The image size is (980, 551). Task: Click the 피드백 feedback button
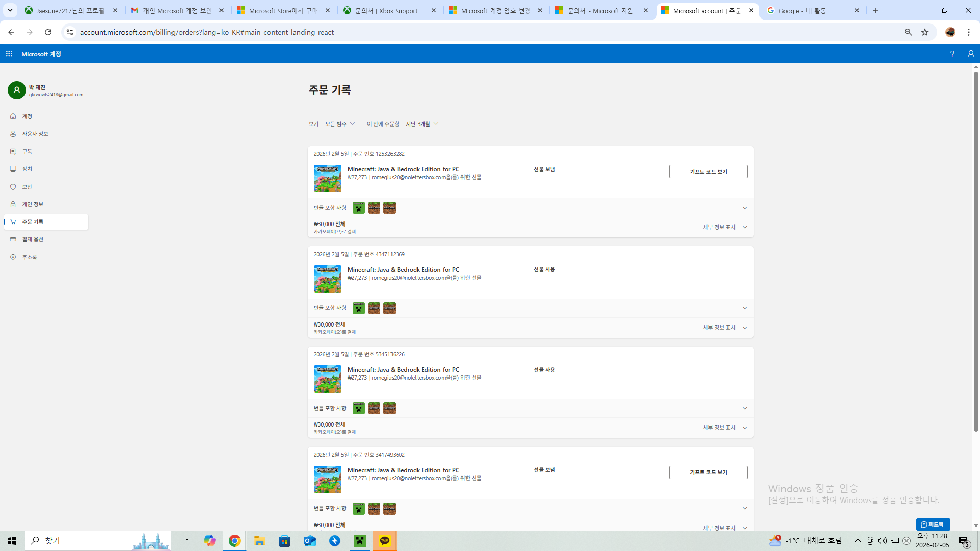tap(933, 524)
